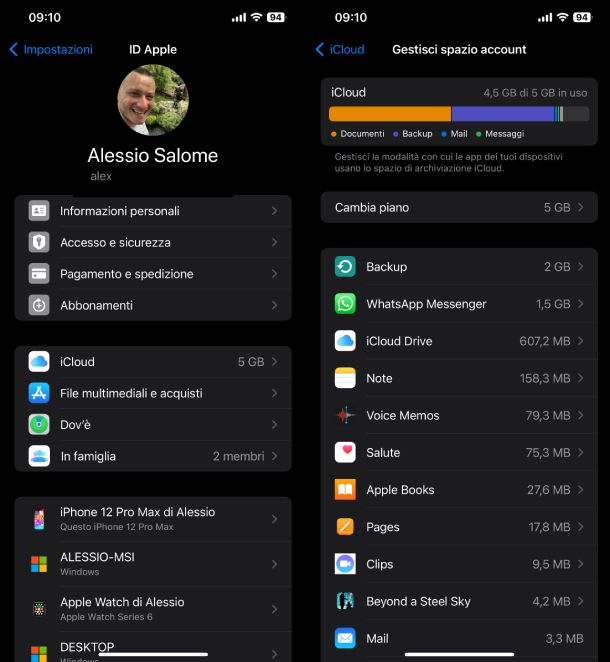Tap the back arrow beside iCloud
The height and width of the screenshot is (662, 610).
(320, 49)
